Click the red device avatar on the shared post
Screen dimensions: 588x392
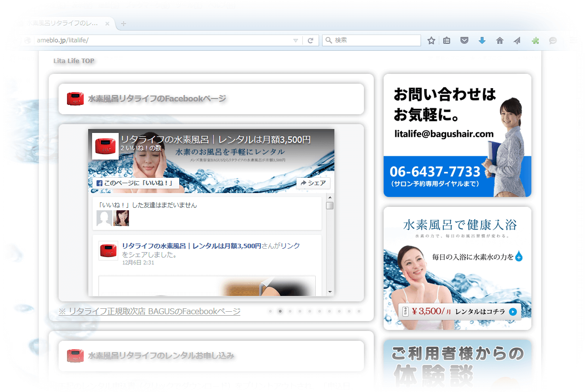pos(108,251)
